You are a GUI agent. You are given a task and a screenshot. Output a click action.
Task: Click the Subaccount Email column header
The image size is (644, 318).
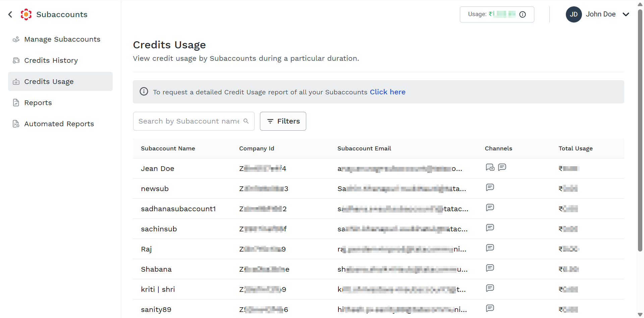[364, 148]
